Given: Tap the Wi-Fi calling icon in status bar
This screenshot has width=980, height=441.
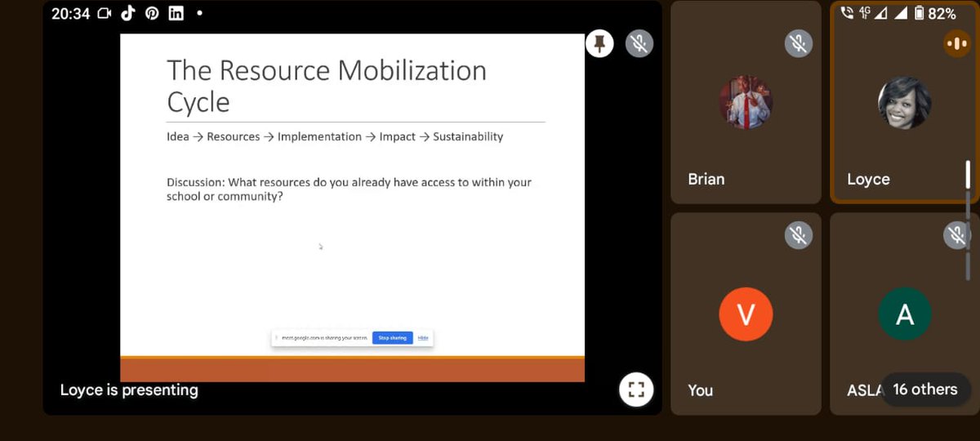Looking at the screenshot, I should (x=846, y=13).
